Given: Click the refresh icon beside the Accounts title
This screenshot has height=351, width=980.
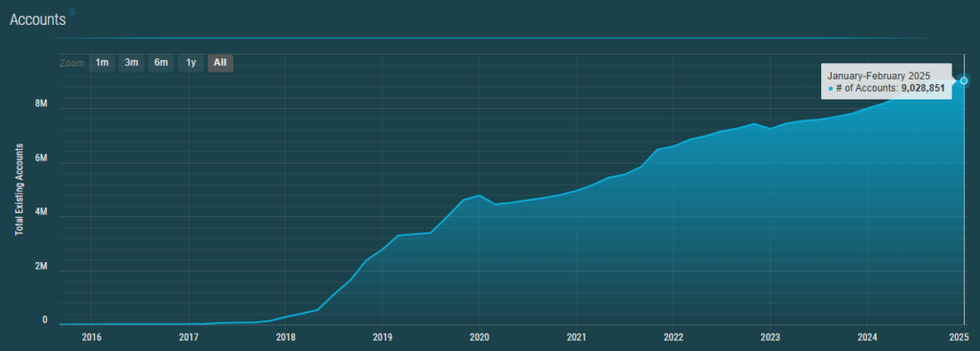Looking at the screenshot, I should click(73, 11).
